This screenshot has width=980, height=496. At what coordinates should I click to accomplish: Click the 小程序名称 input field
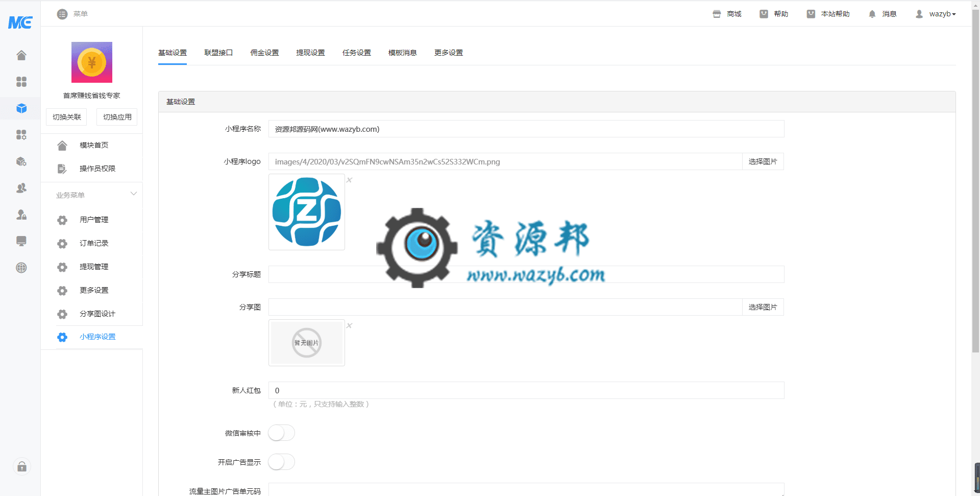pos(526,129)
